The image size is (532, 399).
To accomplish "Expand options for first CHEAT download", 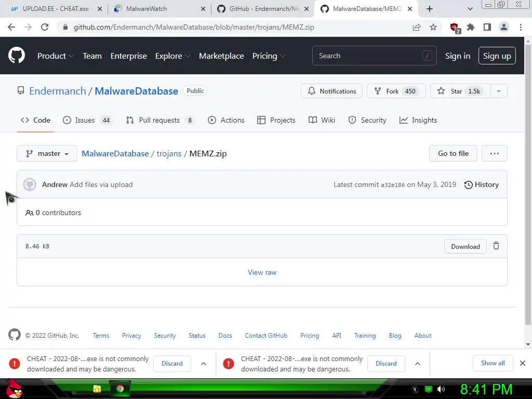I will point(204,363).
